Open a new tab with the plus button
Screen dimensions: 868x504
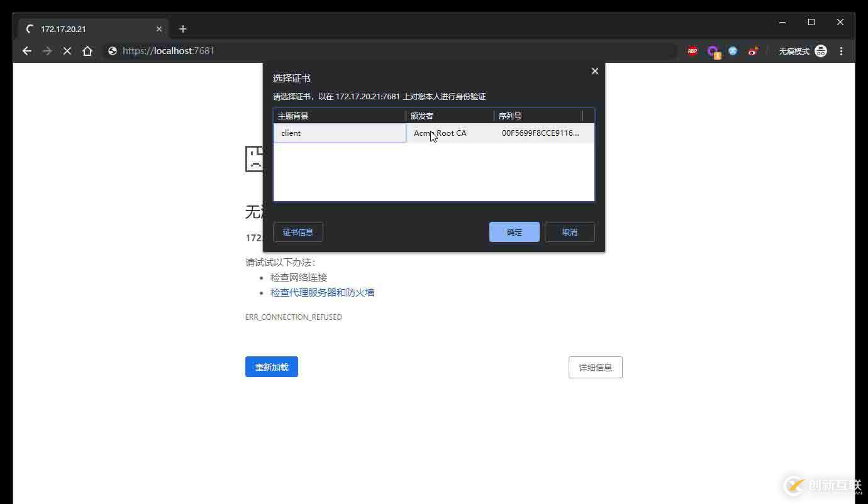(182, 29)
